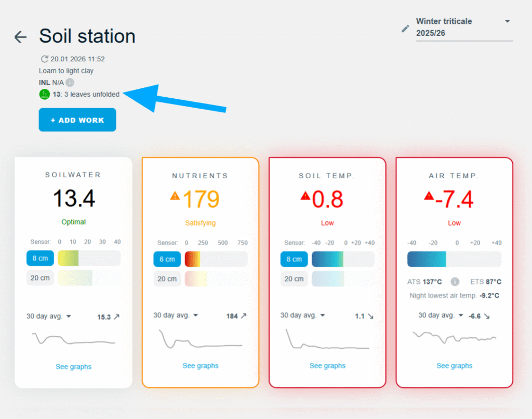Click the Air Temp. red warning triangle
Image resolution: width=532 pixels, height=419 pixels.
click(x=429, y=196)
